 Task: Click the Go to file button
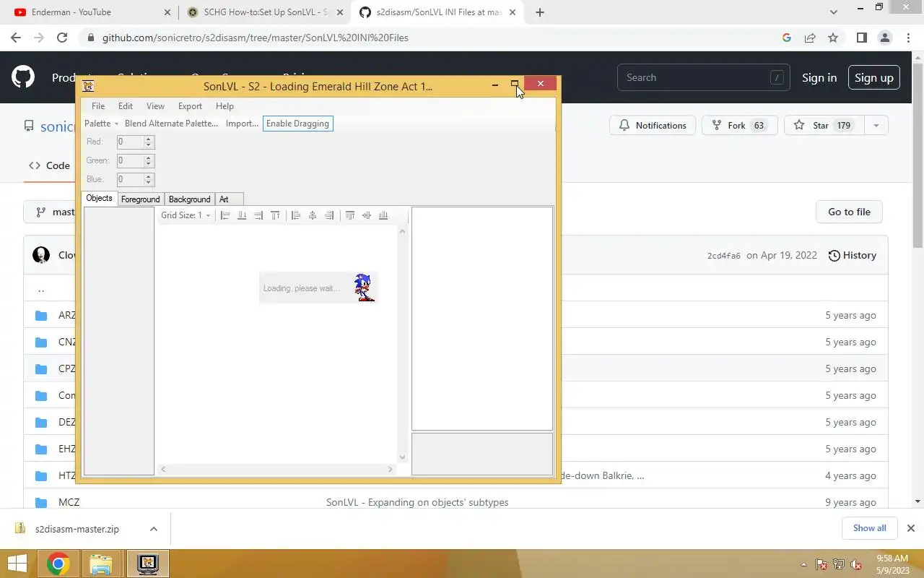[849, 212]
